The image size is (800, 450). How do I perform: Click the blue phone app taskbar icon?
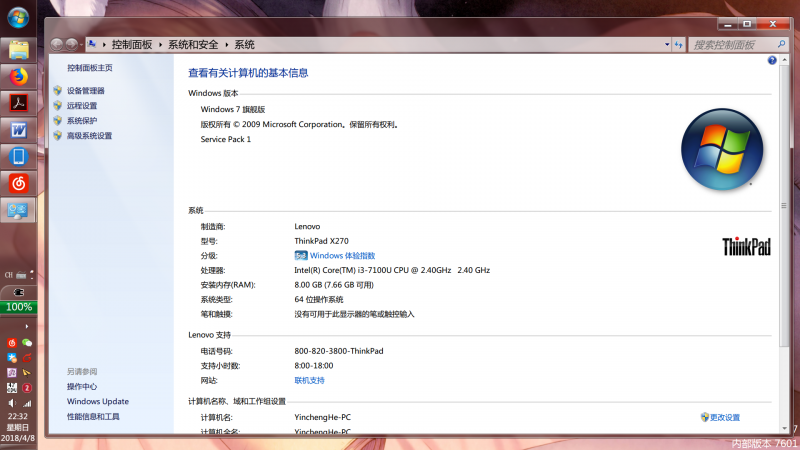(18, 157)
